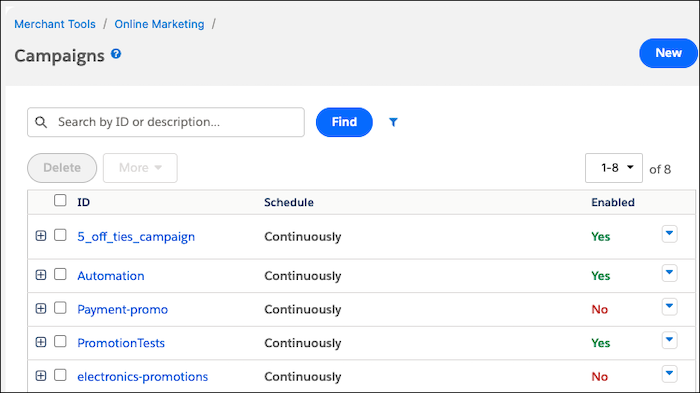700x393 pixels.
Task: Open action dropdown for 5_off_ties_campaign
Action: click(x=669, y=234)
